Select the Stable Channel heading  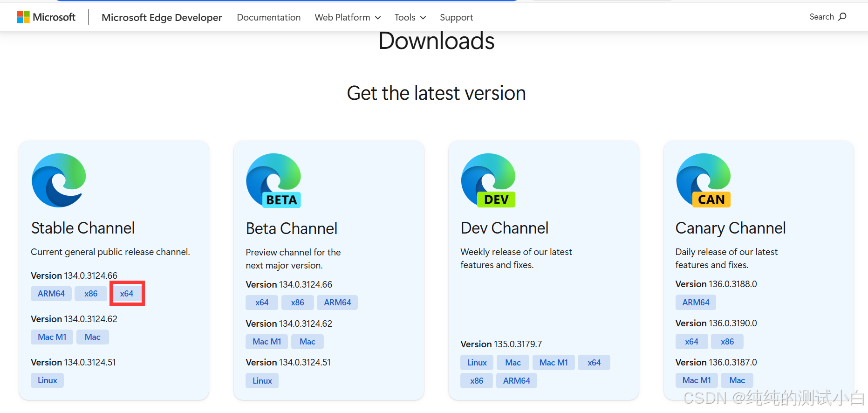[83, 228]
